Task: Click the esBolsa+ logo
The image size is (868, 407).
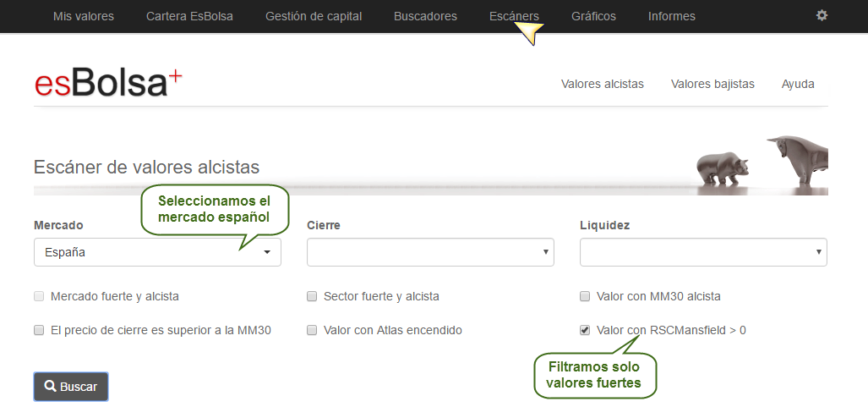Action: coord(108,84)
